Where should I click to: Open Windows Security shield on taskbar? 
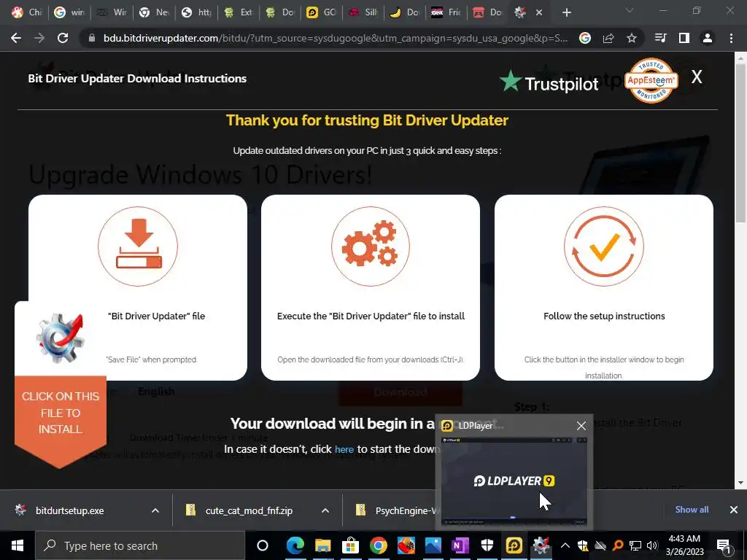pos(487,545)
